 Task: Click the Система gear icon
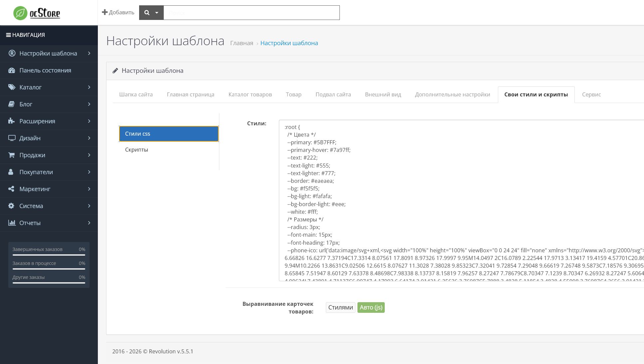(11, 206)
